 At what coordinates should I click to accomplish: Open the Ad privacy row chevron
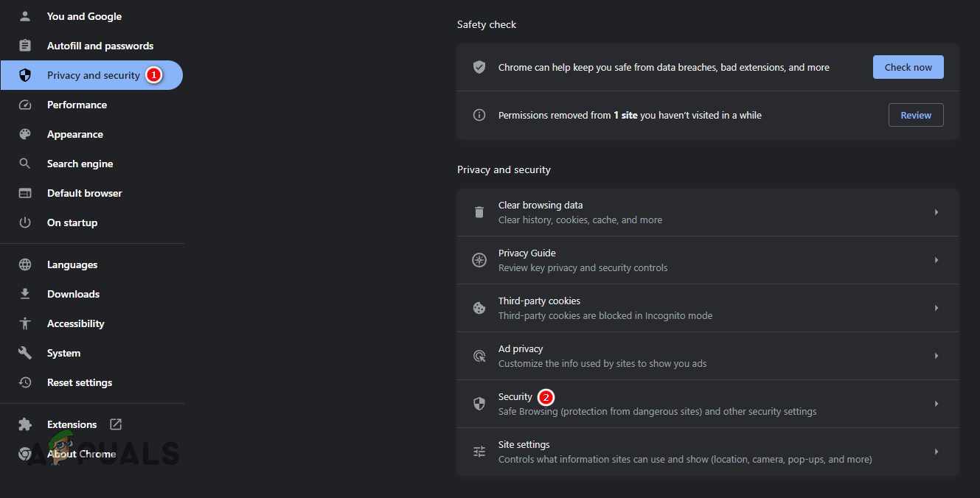[x=936, y=356]
